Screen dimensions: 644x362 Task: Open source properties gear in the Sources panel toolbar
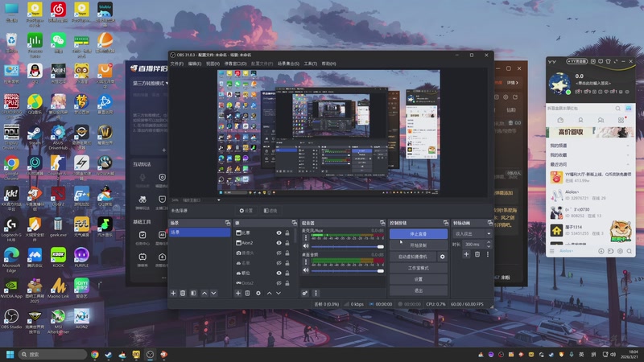coord(258,293)
